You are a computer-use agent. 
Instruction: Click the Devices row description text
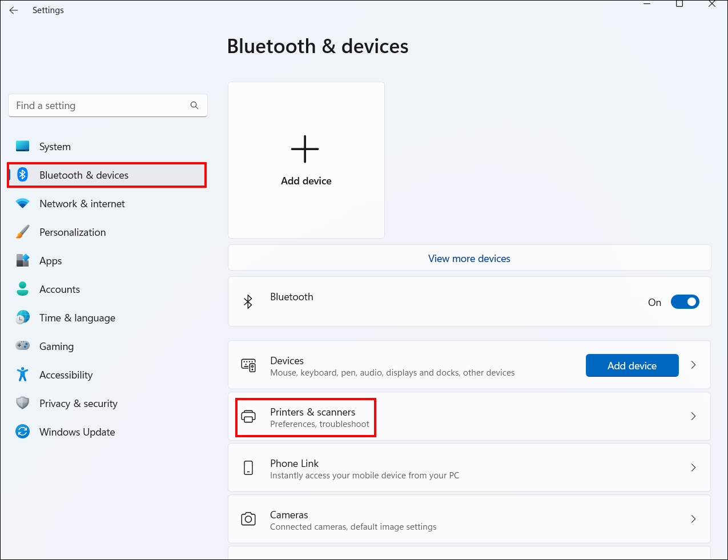point(392,373)
